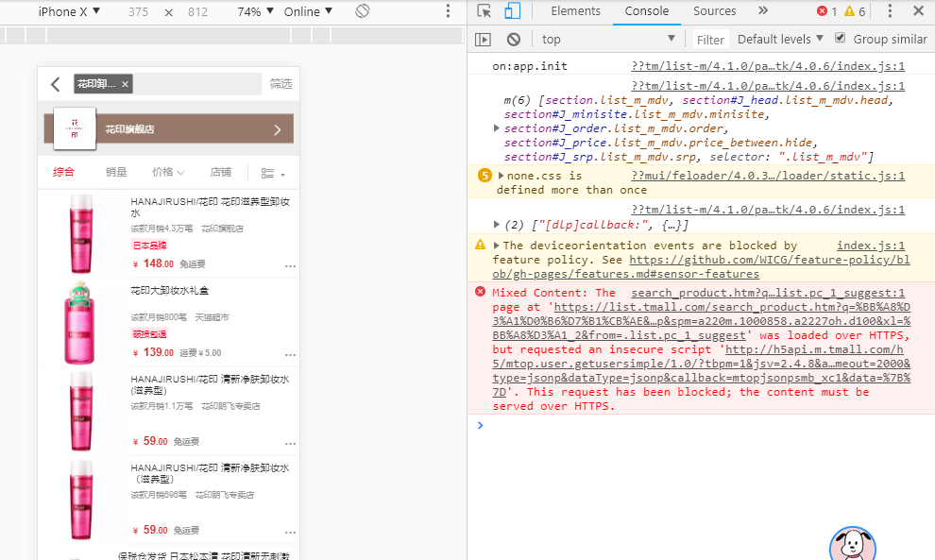Open more options for the last 59.00 product
This screenshot has height=560, width=935.
(290, 533)
